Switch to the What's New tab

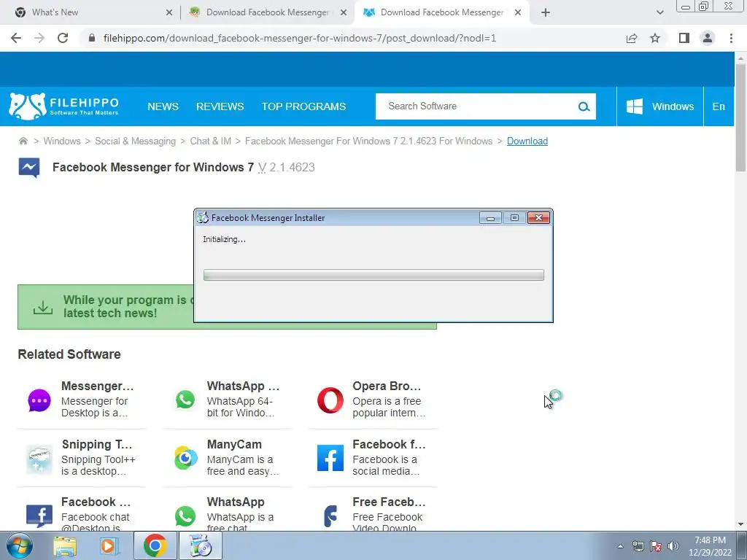90,12
